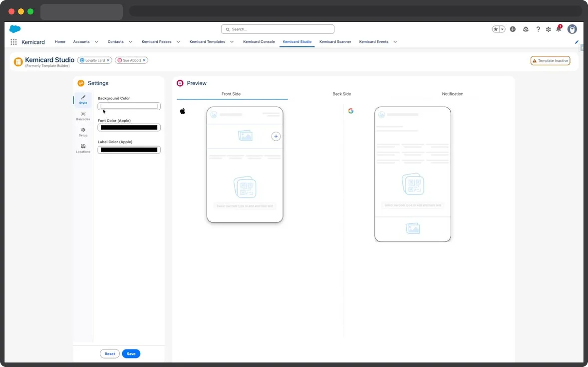Open the Kemicard Console tab
The width and height of the screenshot is (588, 367).
point(259,41)
